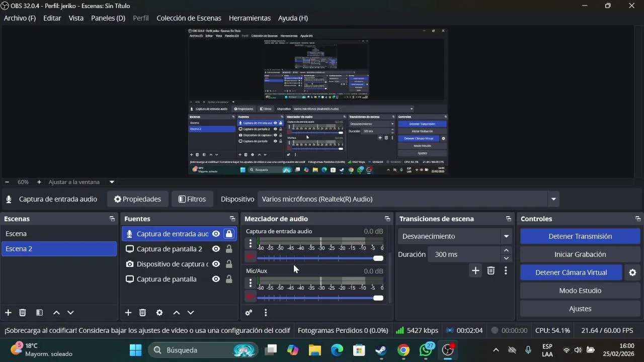Open Paneles menu
Screen dimensions: 644x362
(x=108, y=18)
